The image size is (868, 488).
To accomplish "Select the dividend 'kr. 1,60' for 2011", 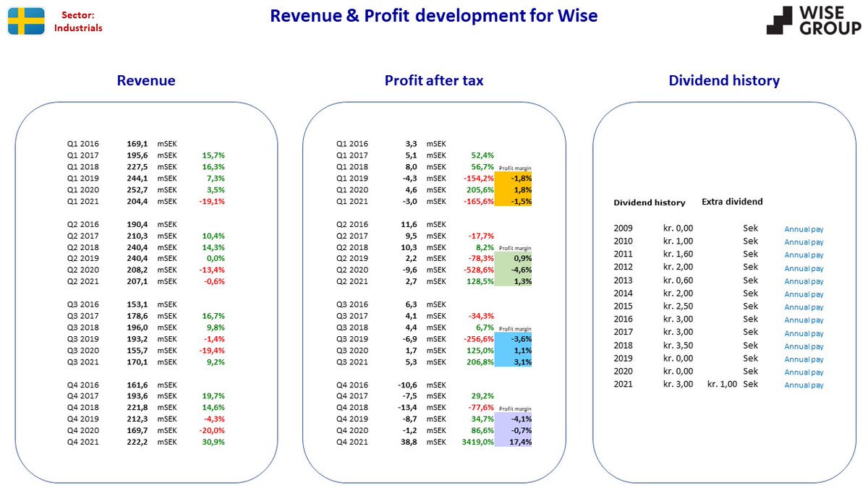I will click(678, 254).
